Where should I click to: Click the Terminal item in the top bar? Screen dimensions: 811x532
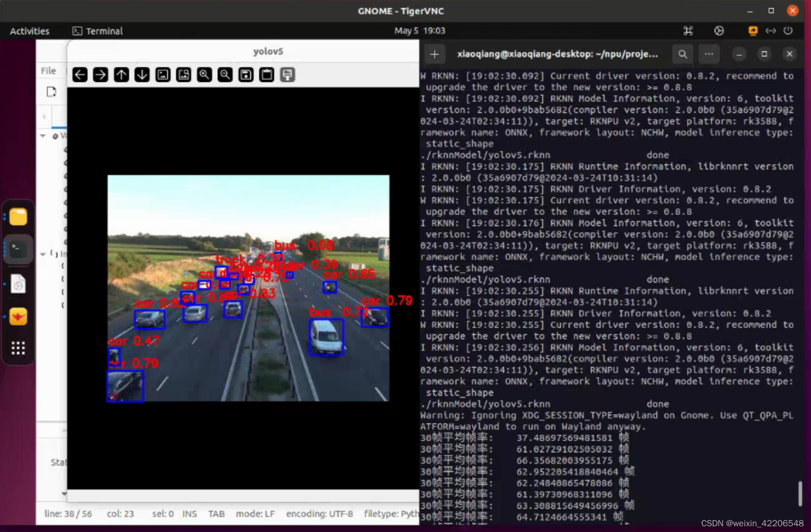[x=96, y=30]
